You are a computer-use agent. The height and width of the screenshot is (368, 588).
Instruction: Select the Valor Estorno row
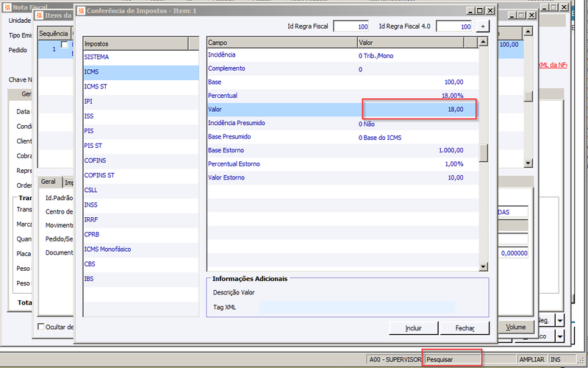(343, 177)
